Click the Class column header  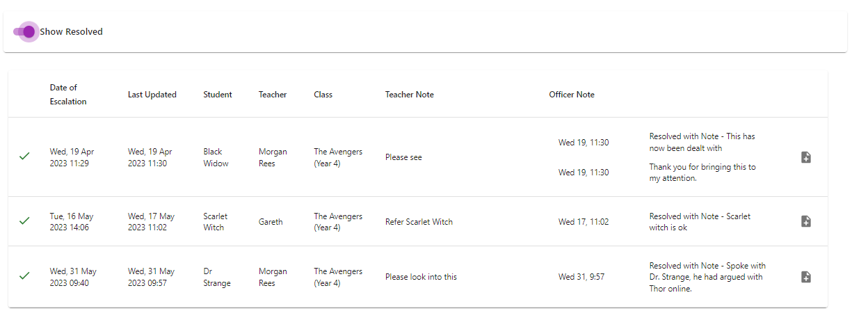[323, 95]
